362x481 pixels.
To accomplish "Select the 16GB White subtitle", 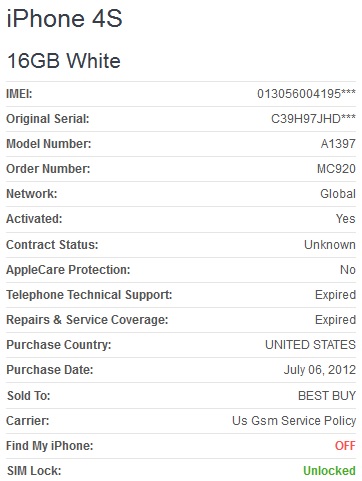I will coord(64,61).
